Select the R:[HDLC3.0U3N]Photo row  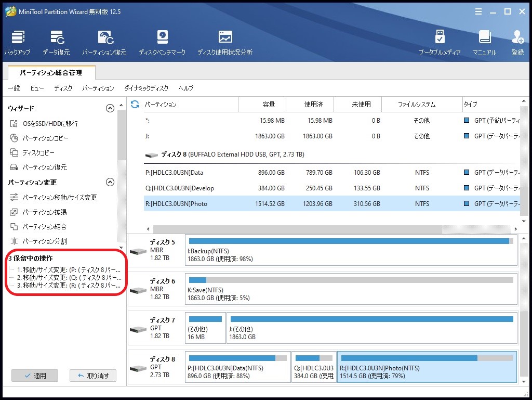coord(332,204)
